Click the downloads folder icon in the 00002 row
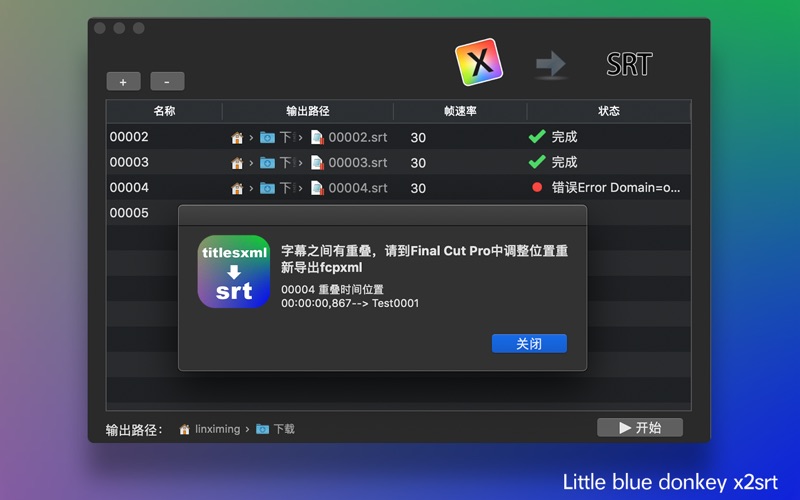The height and width of the screenshot is (500, 800). click(267, 138)
